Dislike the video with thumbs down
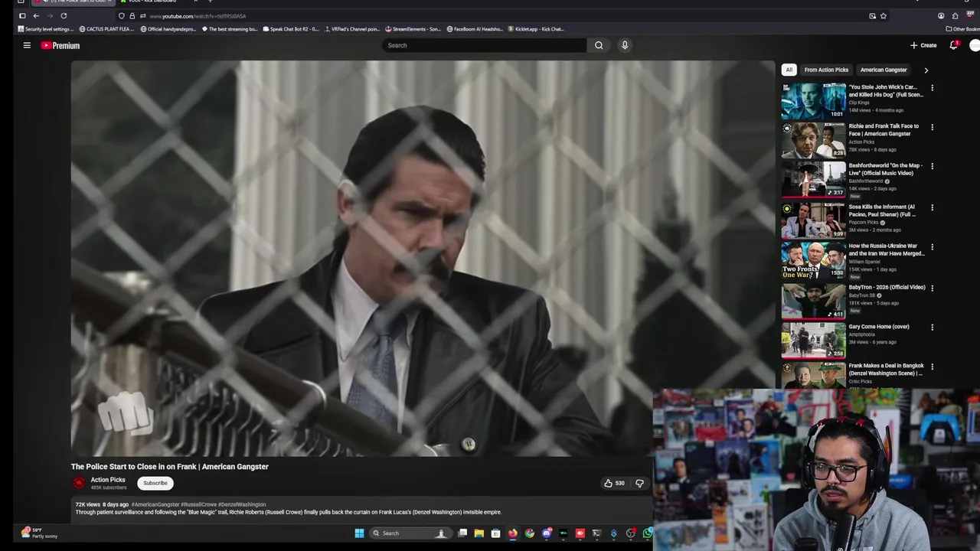 (639, 483)
